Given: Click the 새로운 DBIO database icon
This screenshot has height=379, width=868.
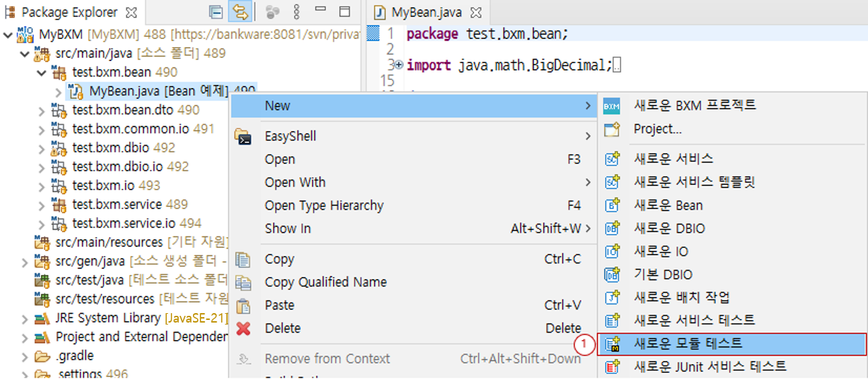Looking at the screenshot, I should point(611,229).
